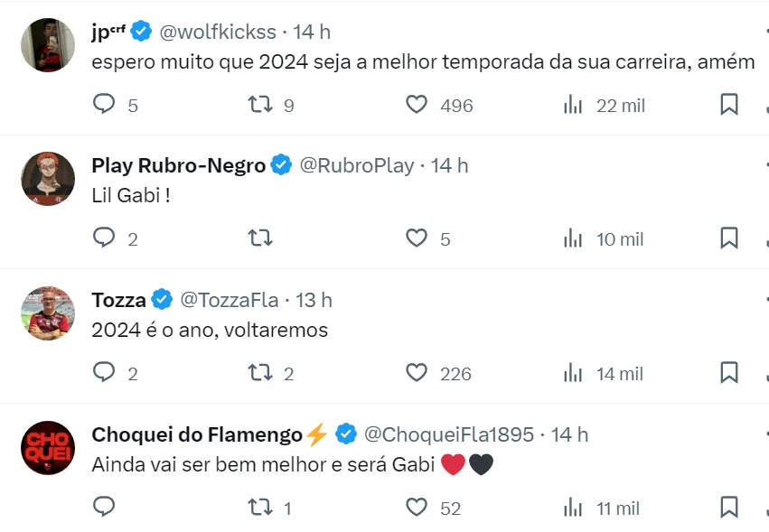Open the "14 h" timestamp on jp's tweet
The width and height of the screenshot is (769, 532).
tap(312, 32)
